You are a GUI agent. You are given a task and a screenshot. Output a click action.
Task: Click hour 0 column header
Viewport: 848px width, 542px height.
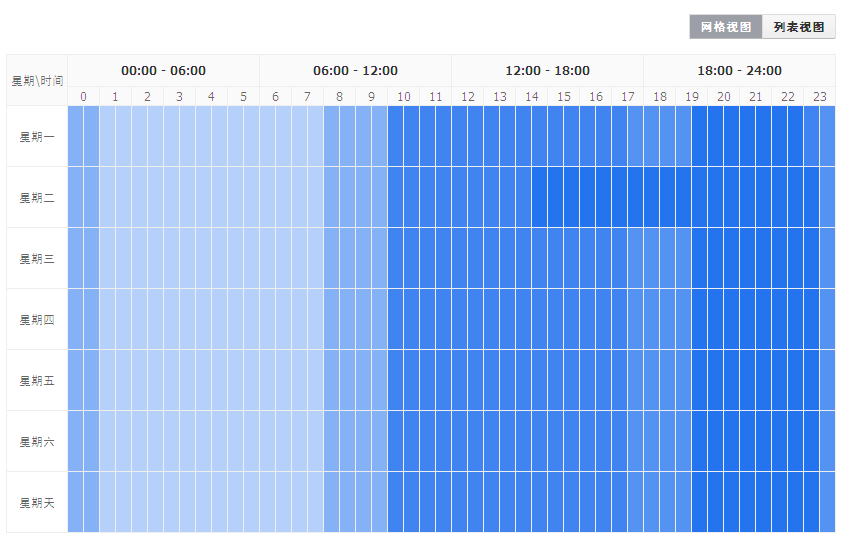(83, 96)
